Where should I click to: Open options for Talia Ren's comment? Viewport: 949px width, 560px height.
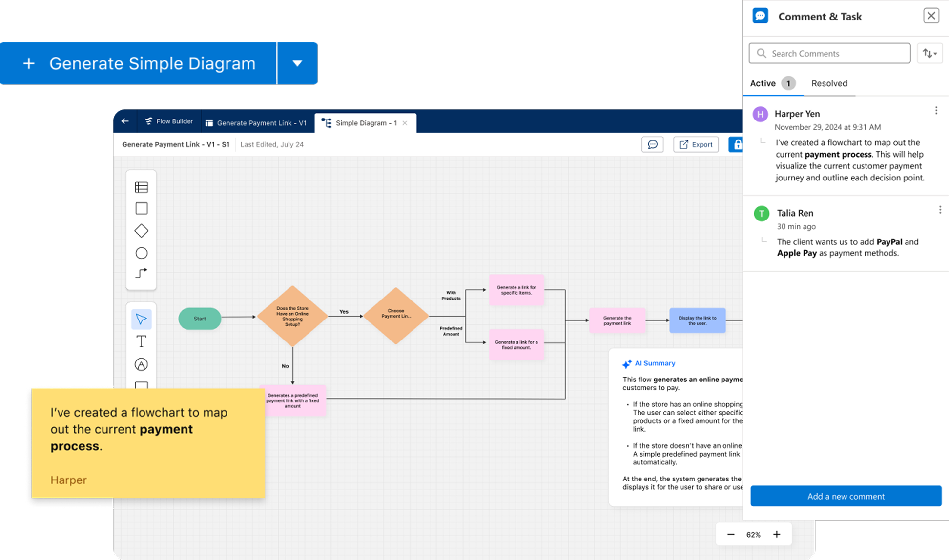click(940, 210)
